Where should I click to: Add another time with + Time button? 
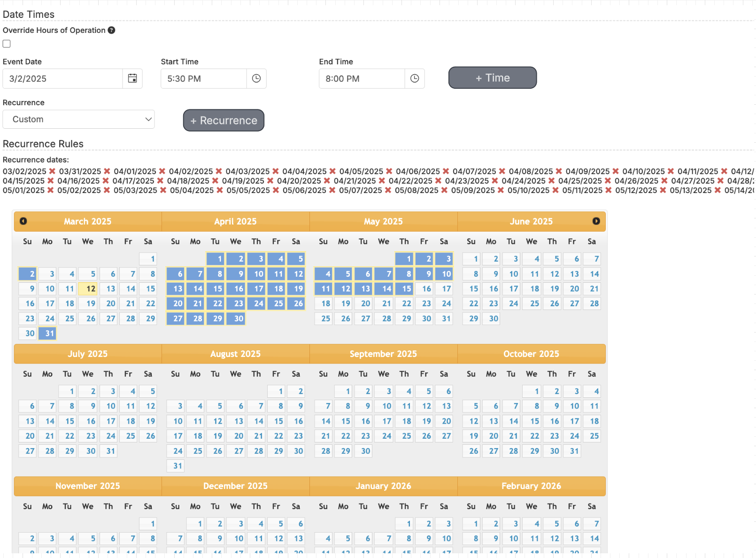[493, 77]
